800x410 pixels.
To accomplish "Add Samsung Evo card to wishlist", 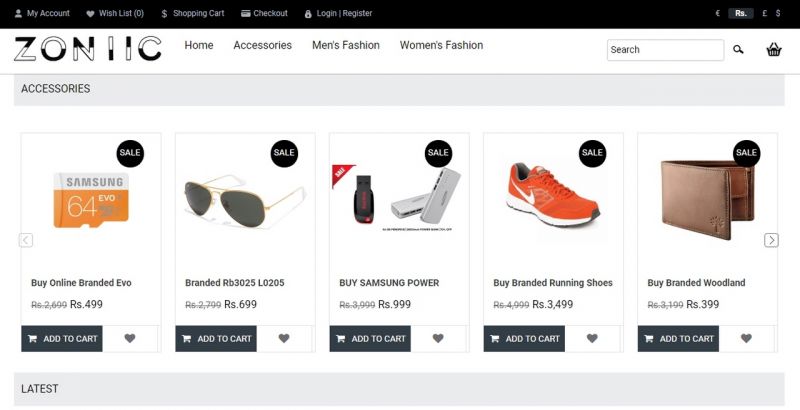I will click(130, 338).
